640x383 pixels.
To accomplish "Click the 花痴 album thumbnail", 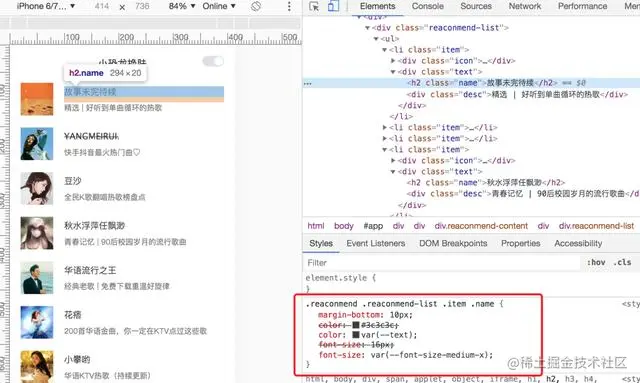I will point(37,322).
